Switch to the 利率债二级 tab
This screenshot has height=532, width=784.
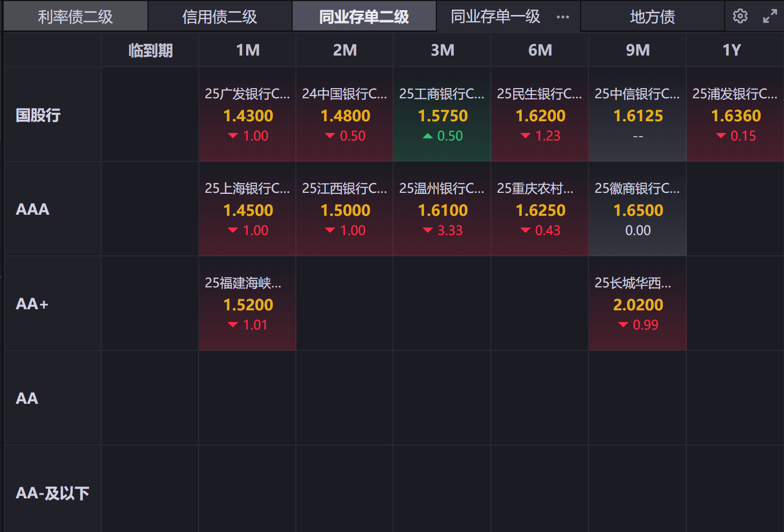click(75, 17)
